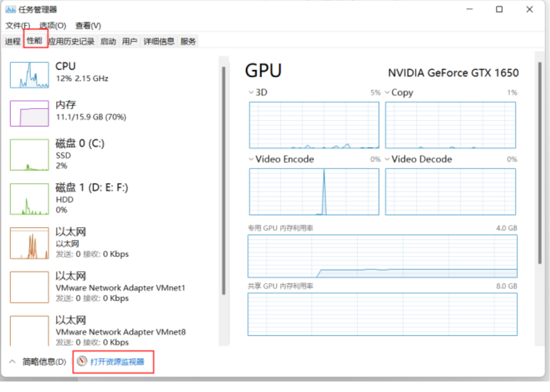Select the CPU usage graph thumbnail
This screenshot has width=550, height=392.
(29, 75)
